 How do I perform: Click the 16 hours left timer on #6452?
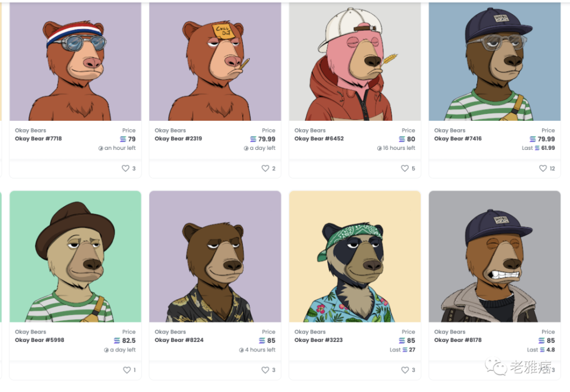(396, 148)
